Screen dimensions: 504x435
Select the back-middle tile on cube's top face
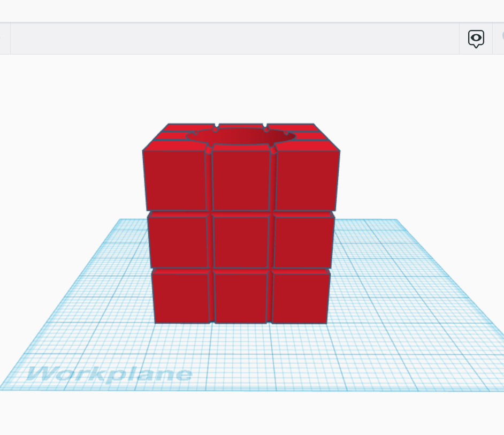(x=241, y=126)
